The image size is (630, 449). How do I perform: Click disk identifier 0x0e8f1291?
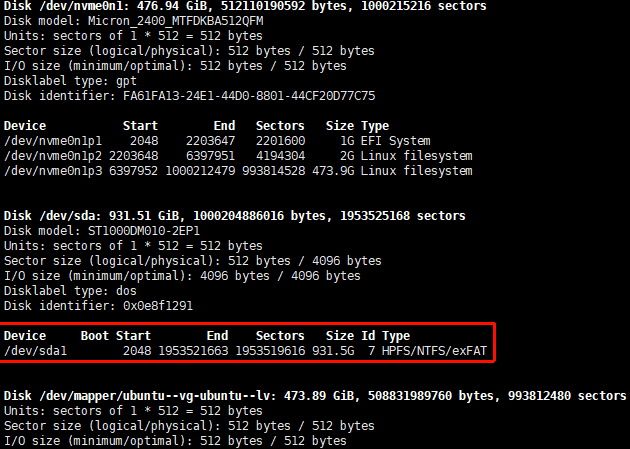pyautogui.click(x=158, y=306)
